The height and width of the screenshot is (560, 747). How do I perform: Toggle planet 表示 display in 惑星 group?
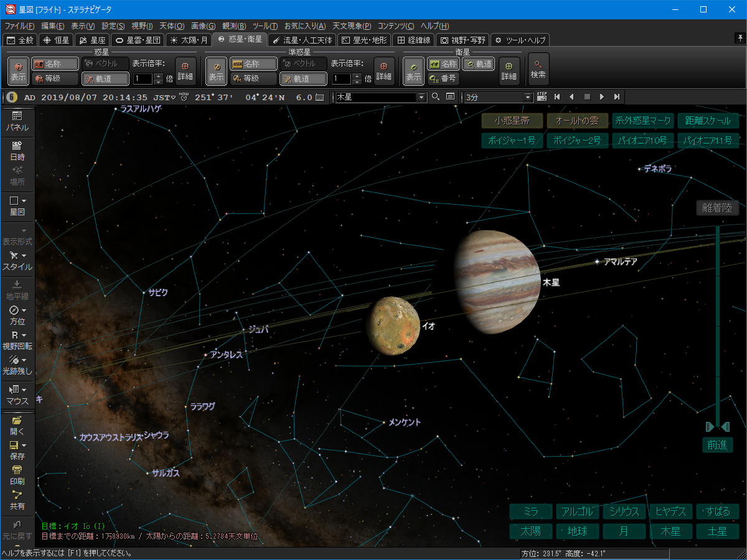coord(18,71)
